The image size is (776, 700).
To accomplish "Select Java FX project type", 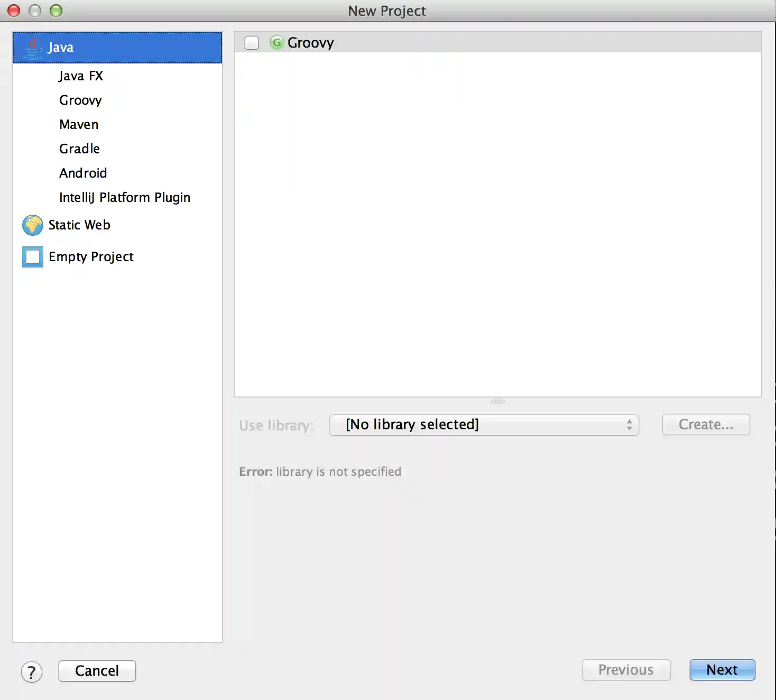I will click(x=81, y=76).
